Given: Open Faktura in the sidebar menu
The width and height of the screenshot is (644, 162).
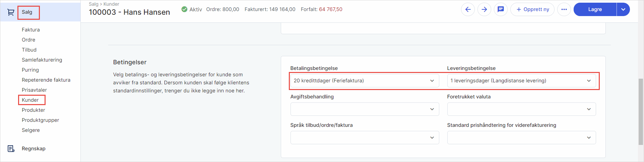Looking at the screenshot, I should 31,30.
